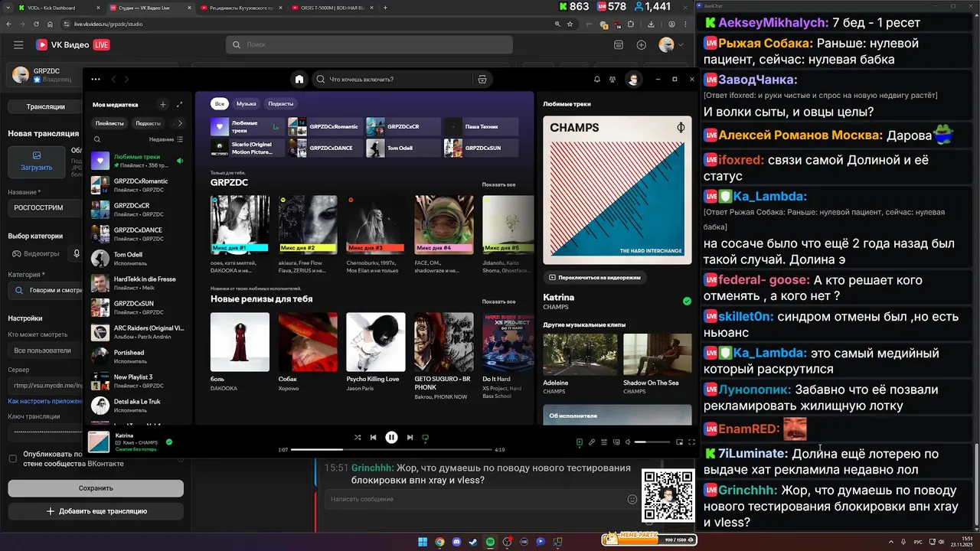This screenshot has height=551, width=980.
Task: Open Spotify profile avatar
Action: tap(633, 79)
